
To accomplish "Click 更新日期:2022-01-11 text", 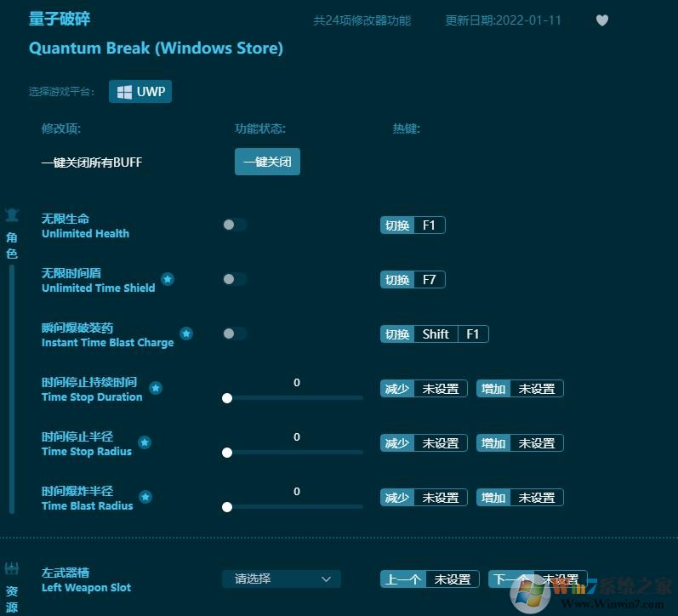I will 503,20.
